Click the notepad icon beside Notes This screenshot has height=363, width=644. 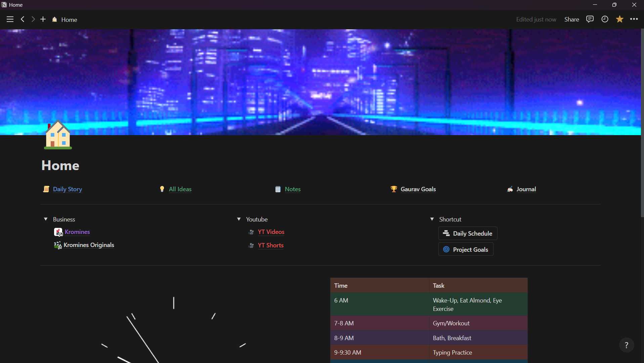click(x=278, y=189)
